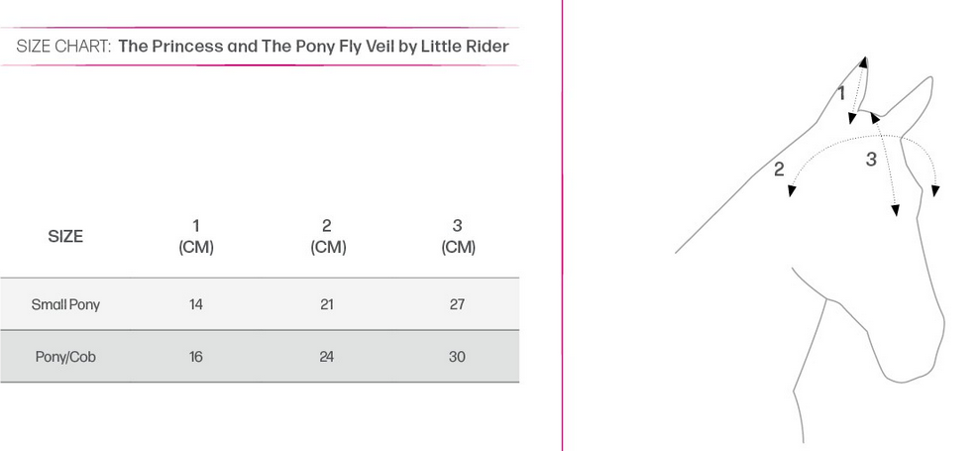This screenshot has height=451, width=980.
Task: Click label 3 on horse head diagram
Action: coord(871,160)
